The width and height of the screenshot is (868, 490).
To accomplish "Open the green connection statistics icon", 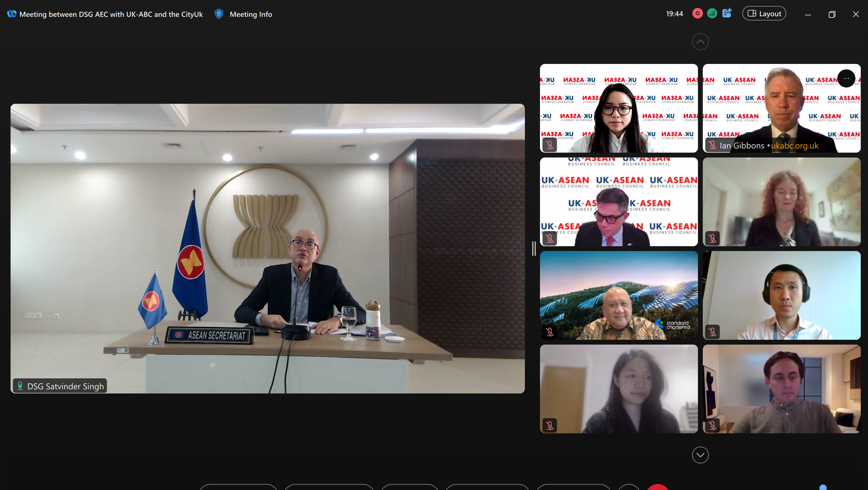I will pos(712,14).
